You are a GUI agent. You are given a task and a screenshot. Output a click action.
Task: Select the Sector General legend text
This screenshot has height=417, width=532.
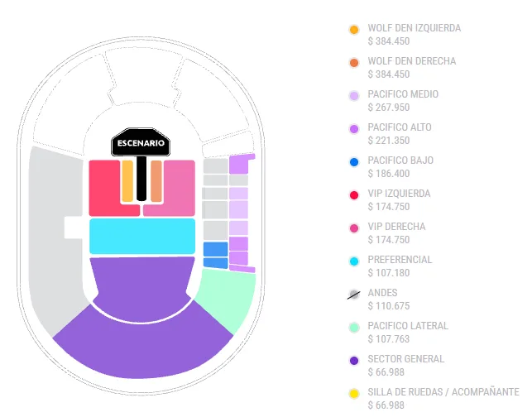point(405,359)
